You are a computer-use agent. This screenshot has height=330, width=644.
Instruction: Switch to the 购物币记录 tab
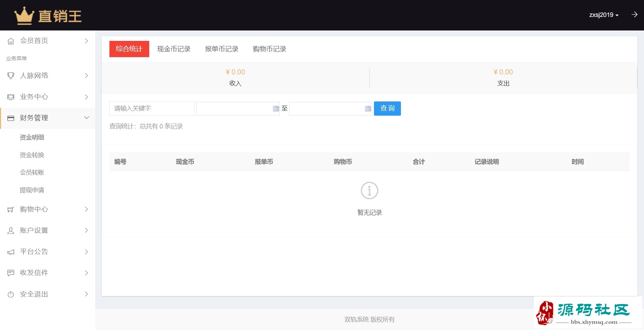coord(269,49)
